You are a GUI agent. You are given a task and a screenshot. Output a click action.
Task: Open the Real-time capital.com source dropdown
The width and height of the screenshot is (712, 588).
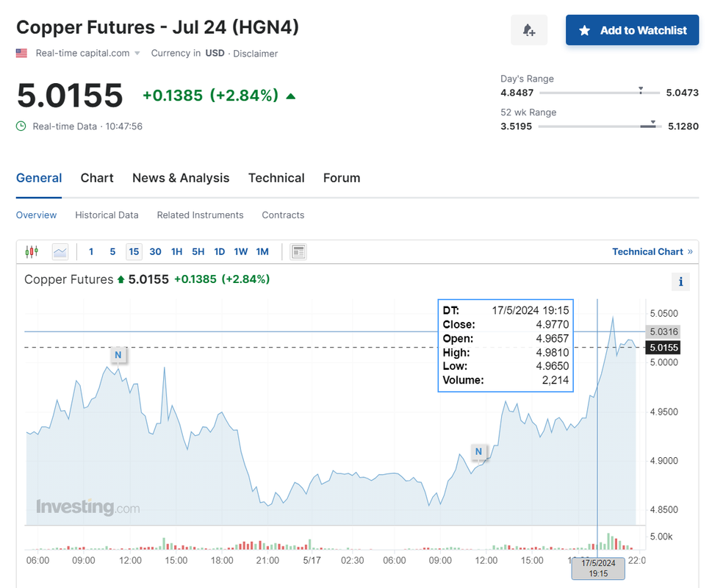87,53
